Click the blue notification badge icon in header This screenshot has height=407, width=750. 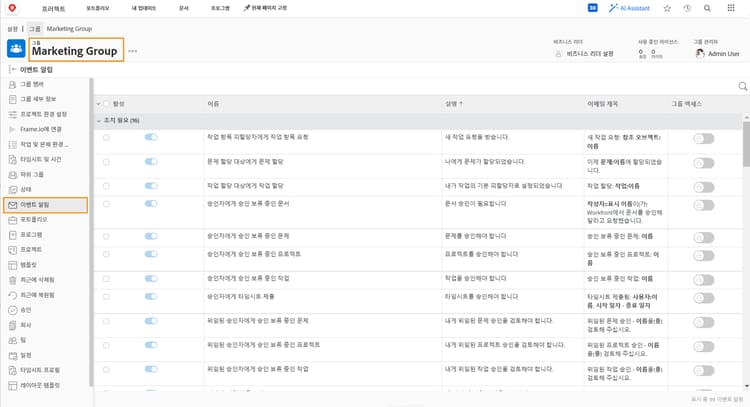[x=593, y=8]
